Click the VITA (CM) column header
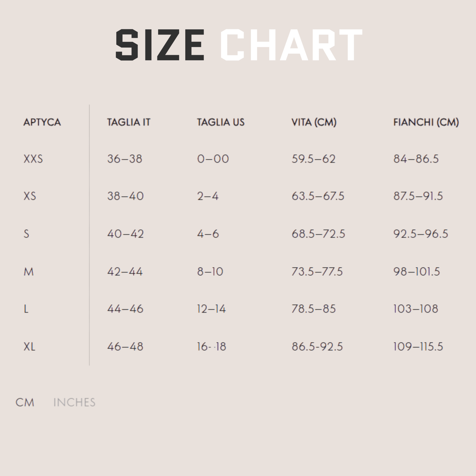 pos(314,122)
